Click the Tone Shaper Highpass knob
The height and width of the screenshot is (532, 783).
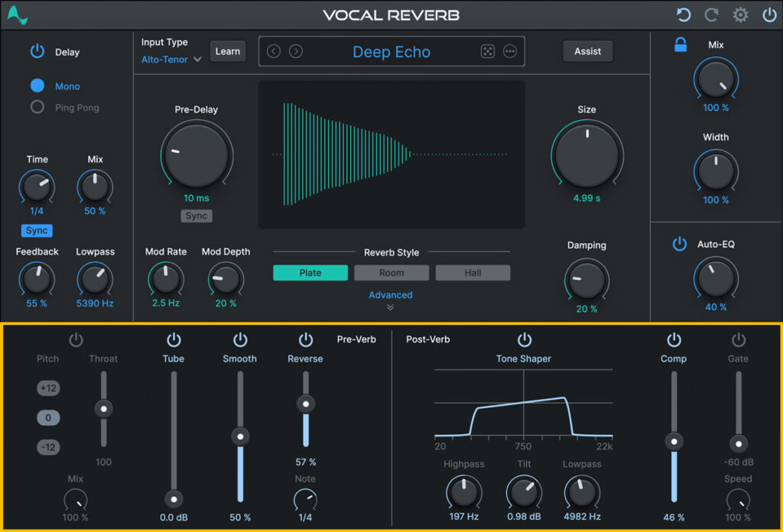click(x=464, y=492)
